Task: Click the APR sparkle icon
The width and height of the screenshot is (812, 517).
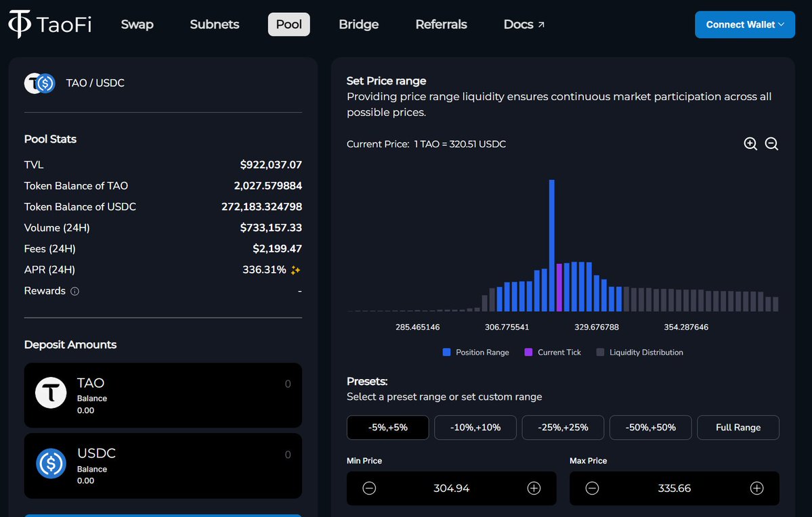Action: pos(295,270)
